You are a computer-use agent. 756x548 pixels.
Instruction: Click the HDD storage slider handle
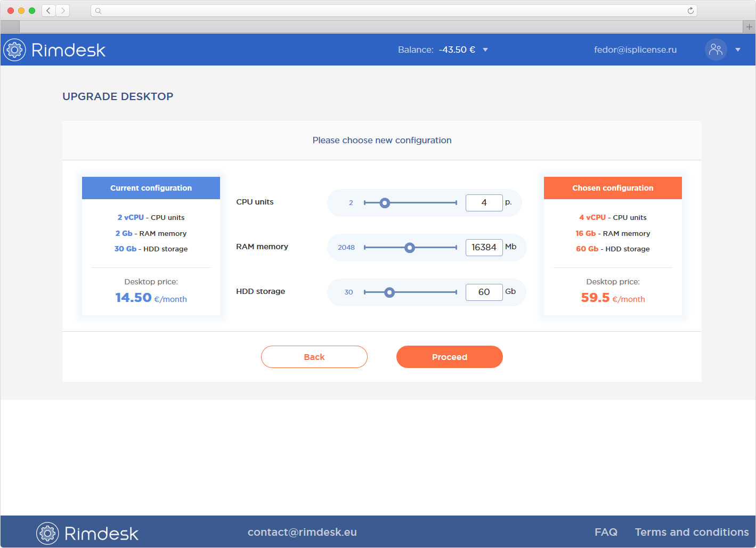coord(389,292)
